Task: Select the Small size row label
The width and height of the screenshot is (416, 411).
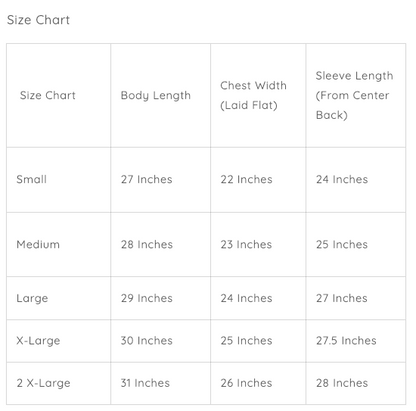Action: [32, 179]
